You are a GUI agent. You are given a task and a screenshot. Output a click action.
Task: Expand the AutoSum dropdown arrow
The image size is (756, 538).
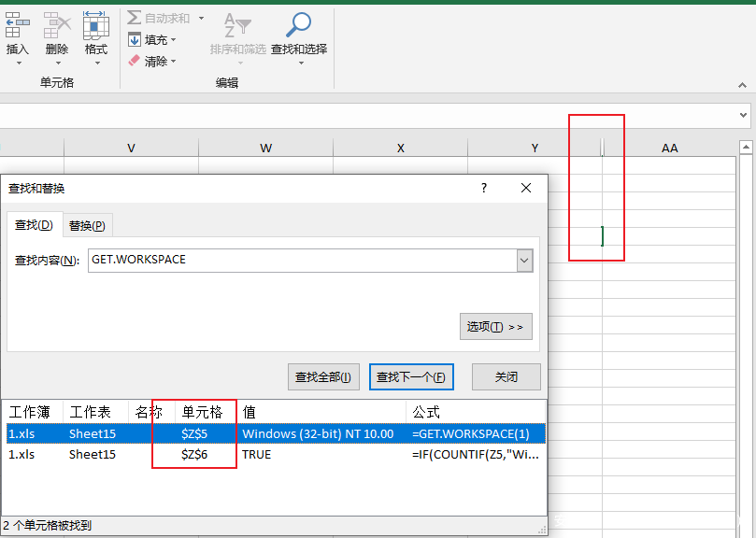tap(200, 18)
